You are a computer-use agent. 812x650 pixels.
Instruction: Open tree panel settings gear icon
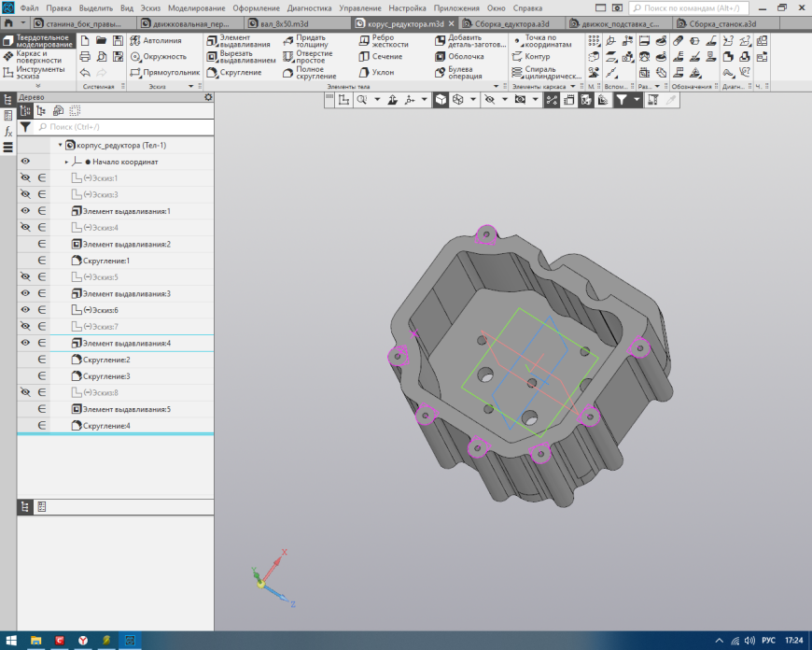click(x=208, y=96)
